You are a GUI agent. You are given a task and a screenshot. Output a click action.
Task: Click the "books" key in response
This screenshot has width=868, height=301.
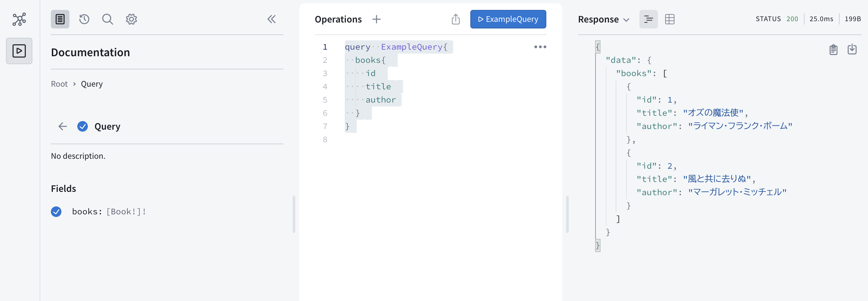coord(633,73)
